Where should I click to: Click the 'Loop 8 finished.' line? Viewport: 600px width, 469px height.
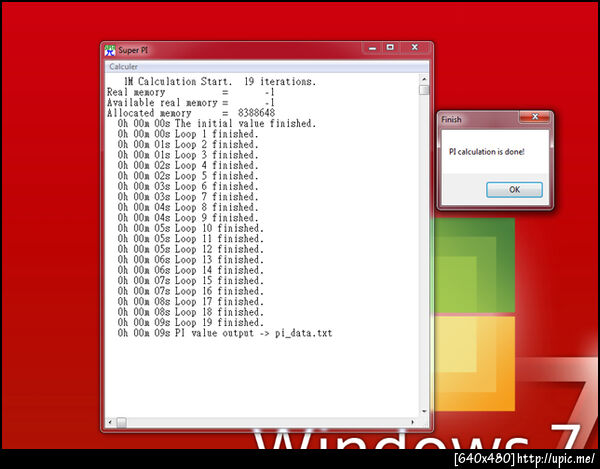tap(188, 207)
